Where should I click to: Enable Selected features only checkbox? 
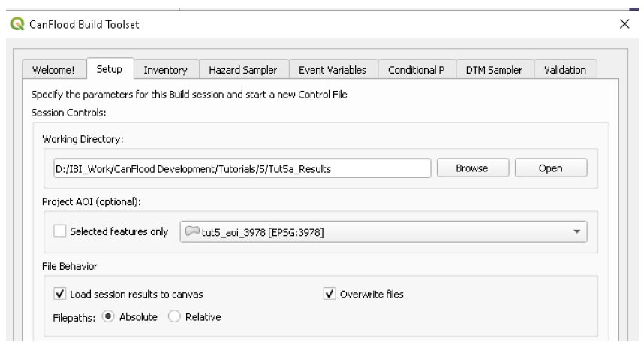coord(60,231)
